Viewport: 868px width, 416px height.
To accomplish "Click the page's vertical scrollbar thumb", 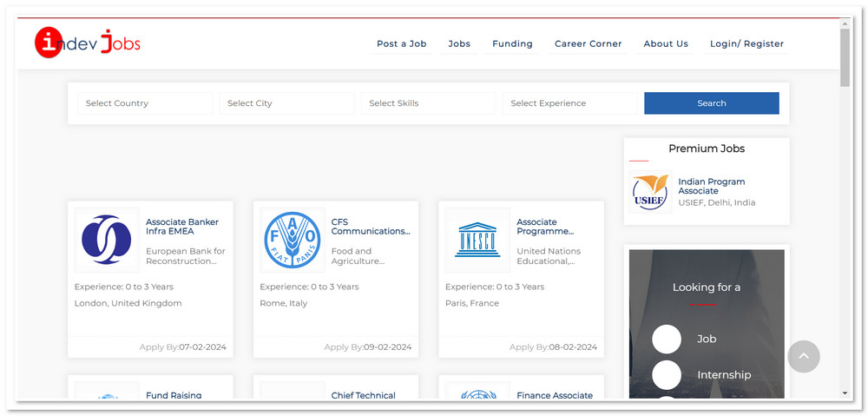I will coord(845,57).
